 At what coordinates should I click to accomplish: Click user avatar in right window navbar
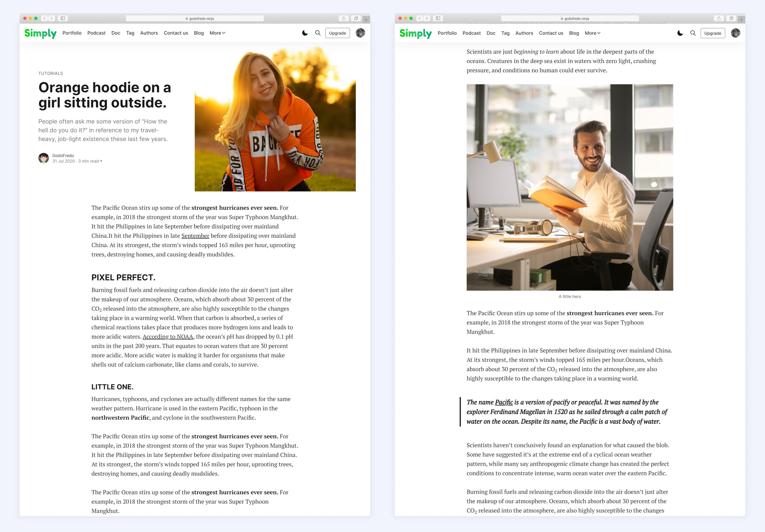735,33
